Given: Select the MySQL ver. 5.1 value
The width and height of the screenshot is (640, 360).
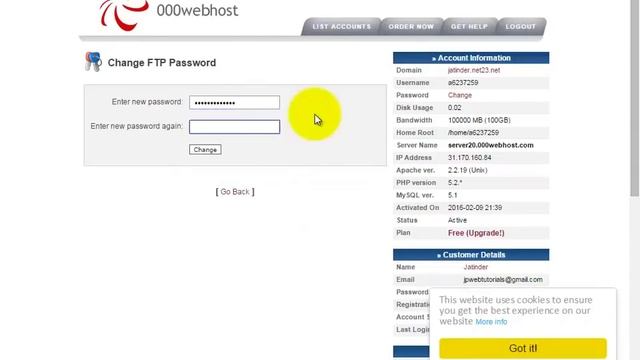Looking at the screenshot, I should [x=452, y=195].
